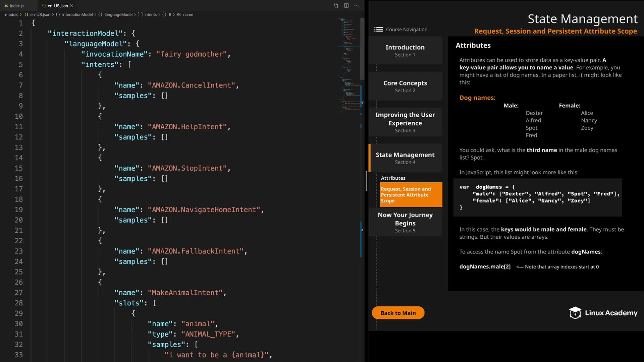Viewport: 644px width, 362px height.
Task: Click the Split Editor icon
Action: coord(346,6)
